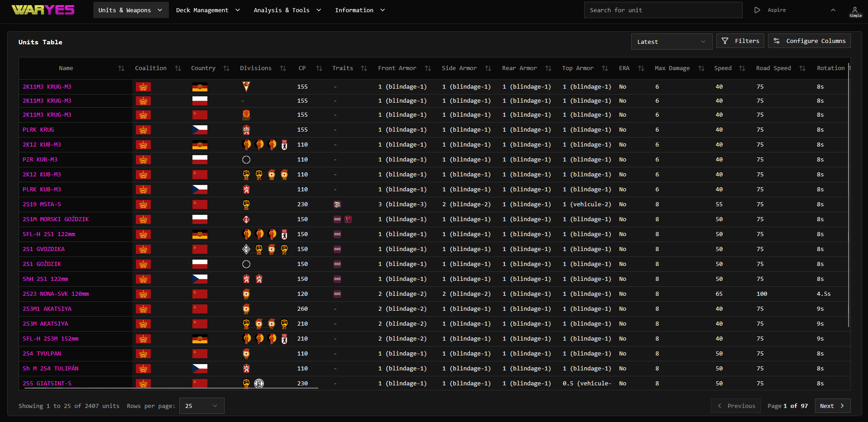Toggle sorting on the Speed column

[742, 68]
